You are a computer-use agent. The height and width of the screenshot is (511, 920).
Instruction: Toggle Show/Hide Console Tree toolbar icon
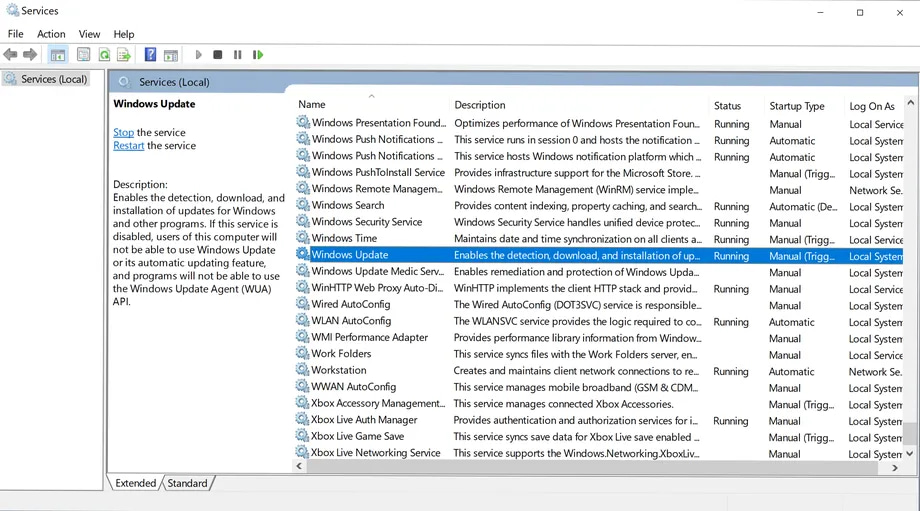pos(58,55)
